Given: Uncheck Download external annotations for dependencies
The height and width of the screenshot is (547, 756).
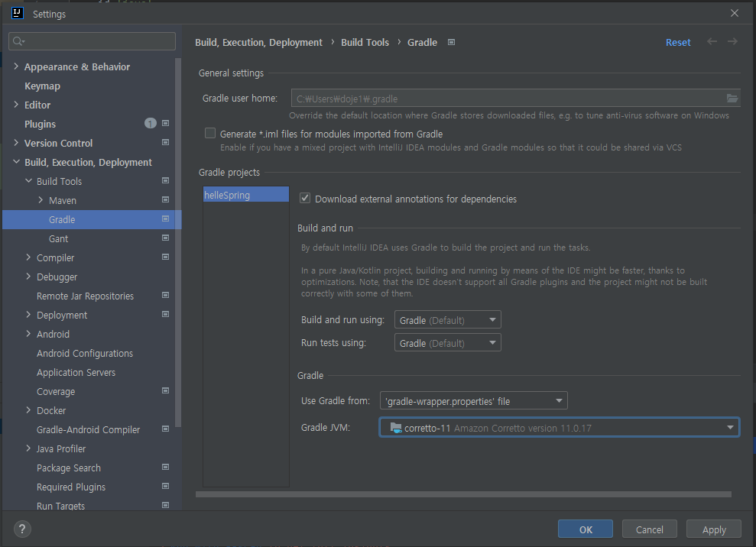Looking at the screenshot, I should coord(305,198).
